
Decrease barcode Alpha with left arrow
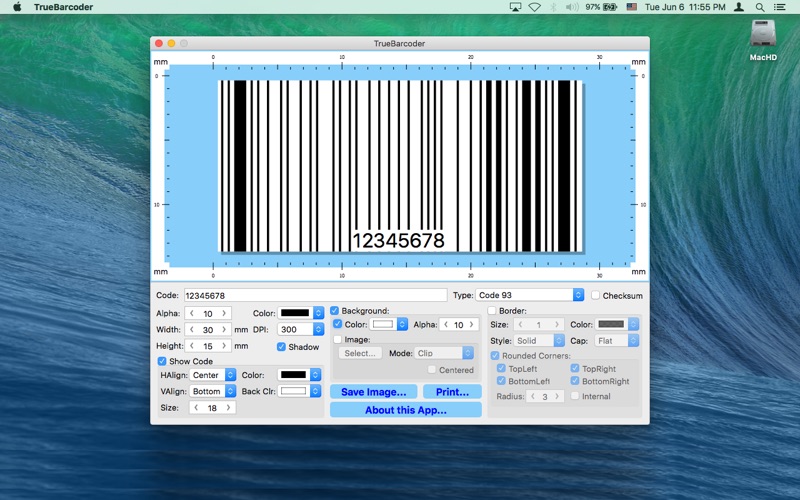click(192, 313)
